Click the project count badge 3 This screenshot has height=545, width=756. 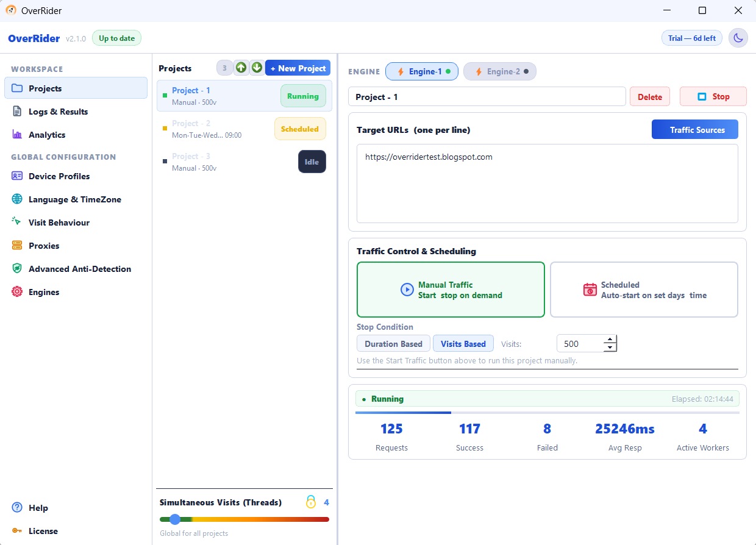tap(224, 68)
